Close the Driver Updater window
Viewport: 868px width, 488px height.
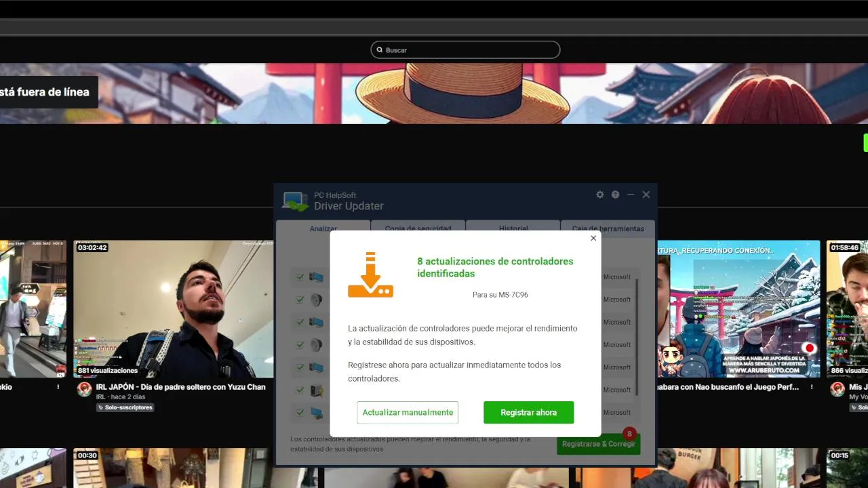(x=646, y=195)
